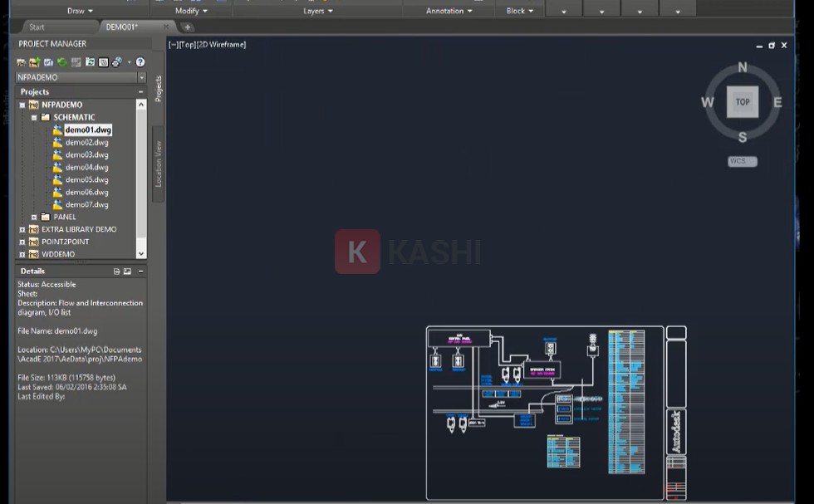Image resolution: width=814 pixels, height=504 pixels.
Task: Collapse the Details section with minus button
Action: [x=140, y=272]
